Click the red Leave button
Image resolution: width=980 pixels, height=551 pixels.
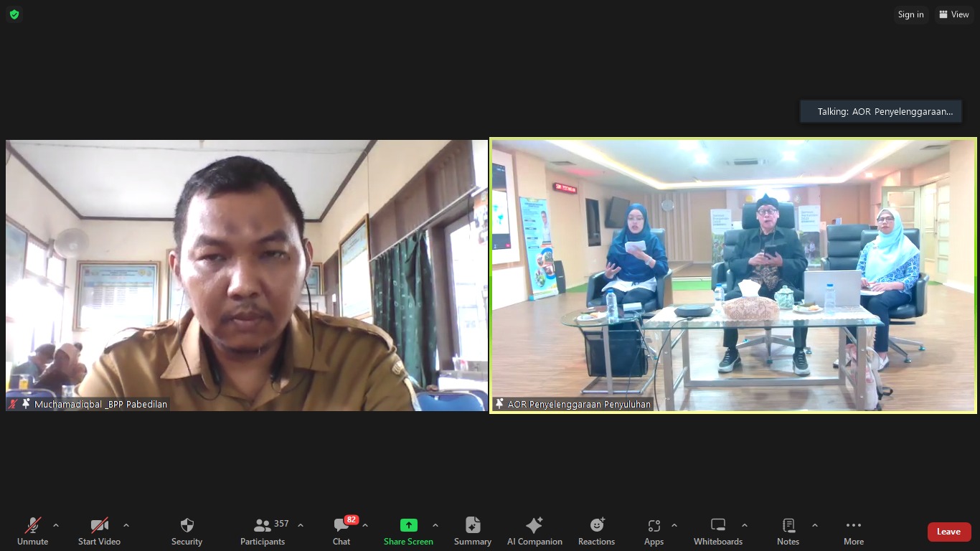pyautogui.click(x=949, y=532)
